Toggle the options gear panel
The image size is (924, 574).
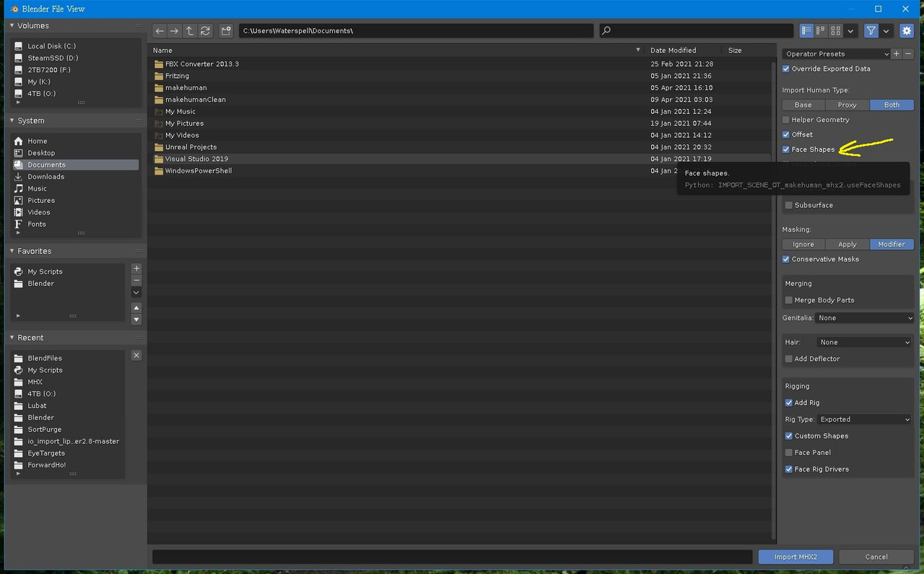point(907,31)
